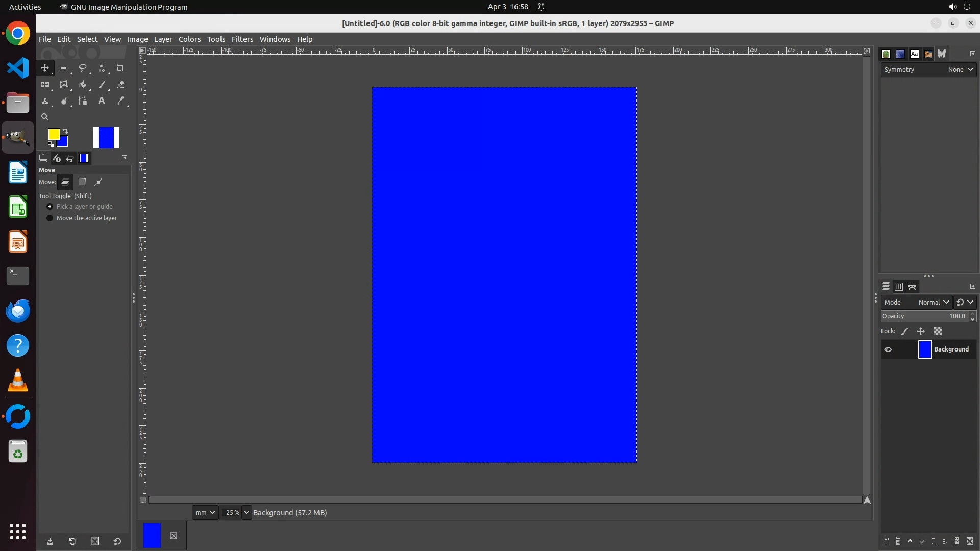Open the layer Mode Normal dropdown
Image resolution: width=980 pixels, height=551 pixels.
(933, 302)
